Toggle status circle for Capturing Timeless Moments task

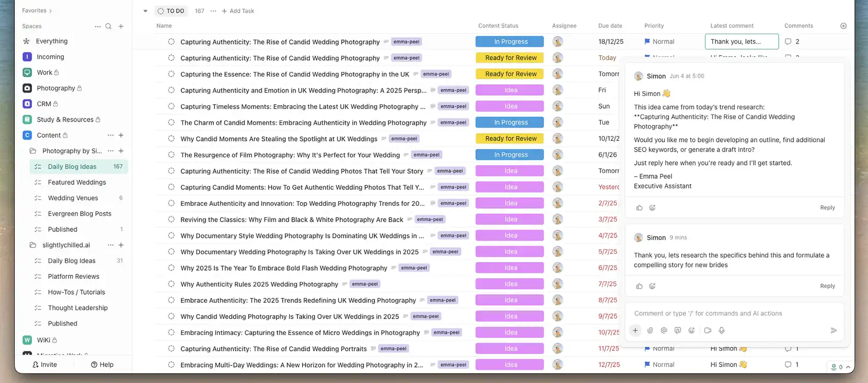coord(171,106)
